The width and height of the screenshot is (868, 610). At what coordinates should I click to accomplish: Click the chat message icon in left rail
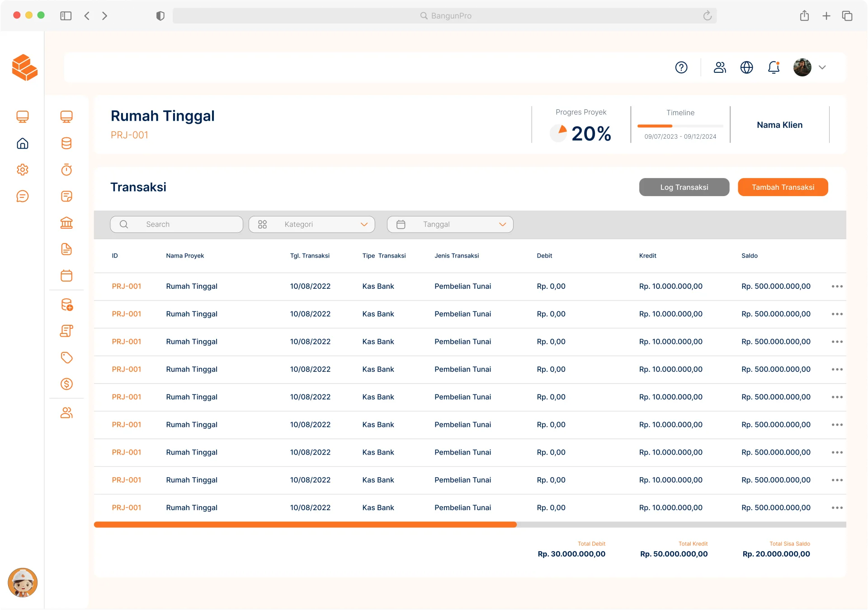click(x=23, y=196)
